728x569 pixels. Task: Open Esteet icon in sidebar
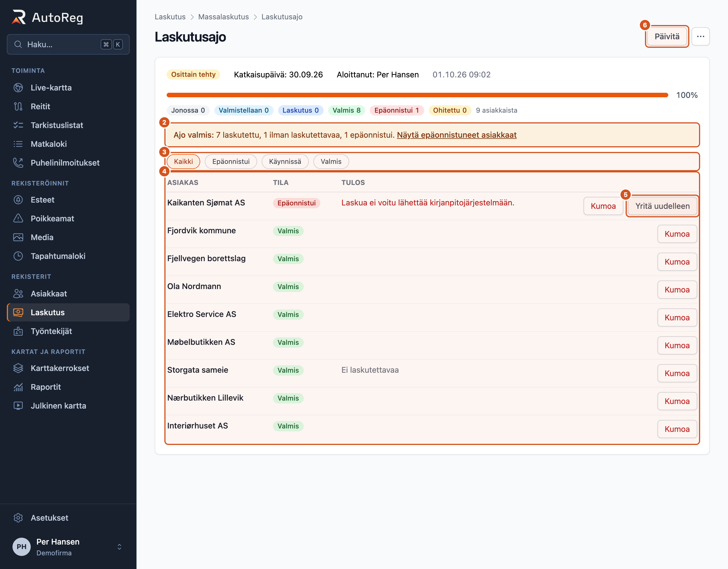[x=18, y=200]
